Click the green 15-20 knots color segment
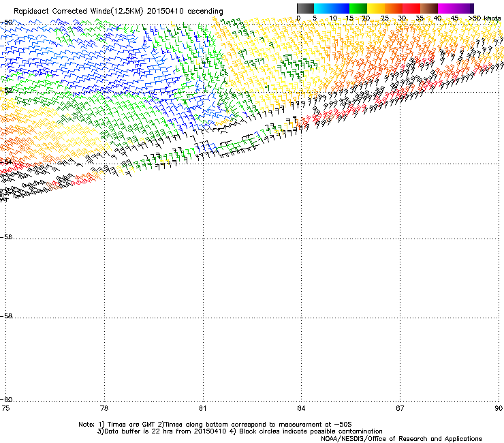Image resolution: width=504 pixels, height=443 pixels. click(358, 8)
